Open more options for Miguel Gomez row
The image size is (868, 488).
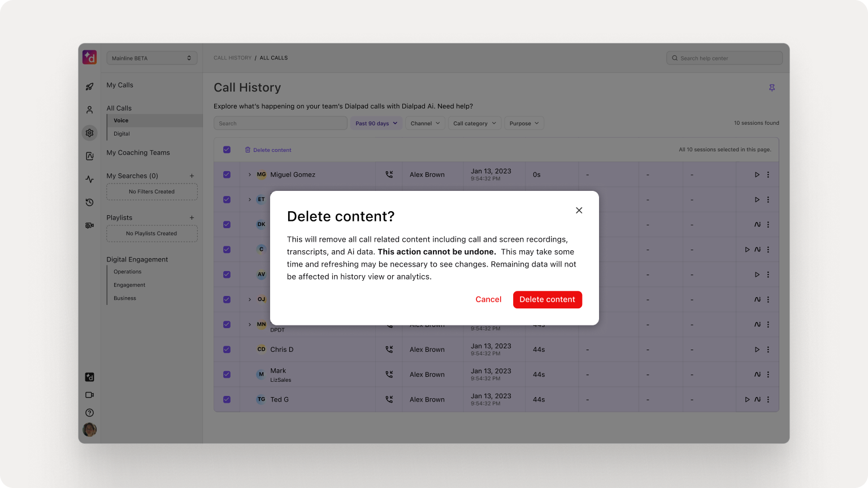coord(768,175)
